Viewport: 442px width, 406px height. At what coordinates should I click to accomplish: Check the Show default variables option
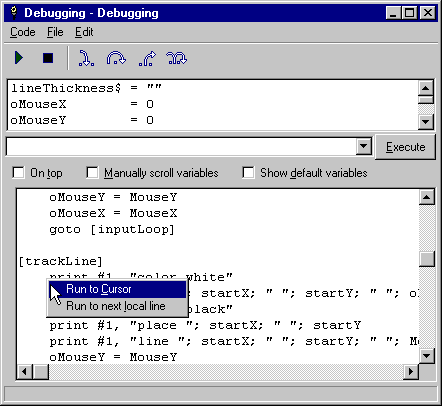tap(248, 173)
